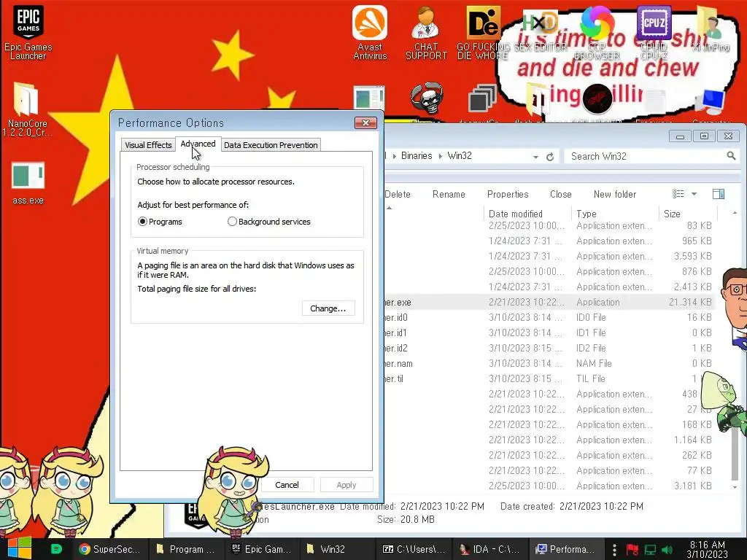Viewport: 747px width, 560px height.
Task: Switch to the SuperSec Chrome taskbar window
Action: coord(110,549)
